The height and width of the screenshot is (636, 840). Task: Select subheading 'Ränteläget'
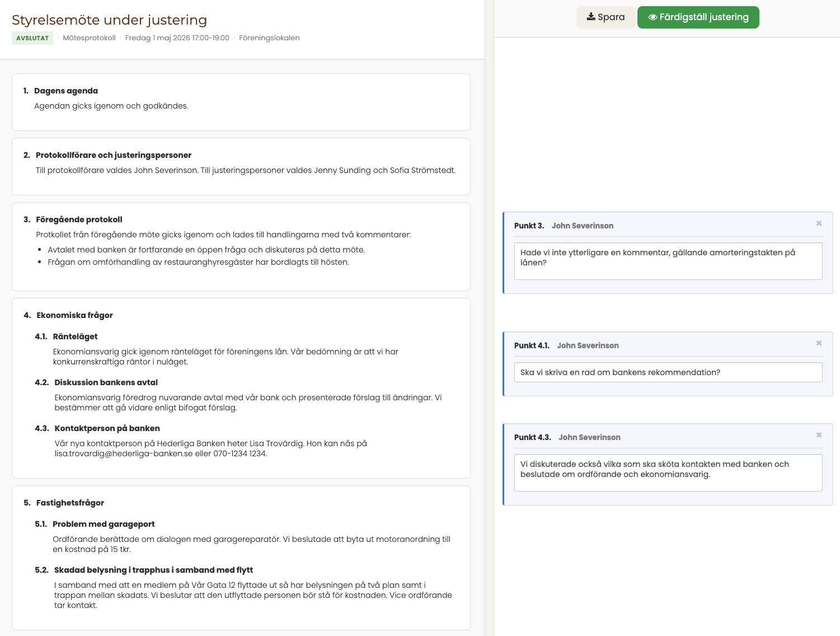pyautogui.click(x=75, y=336)
